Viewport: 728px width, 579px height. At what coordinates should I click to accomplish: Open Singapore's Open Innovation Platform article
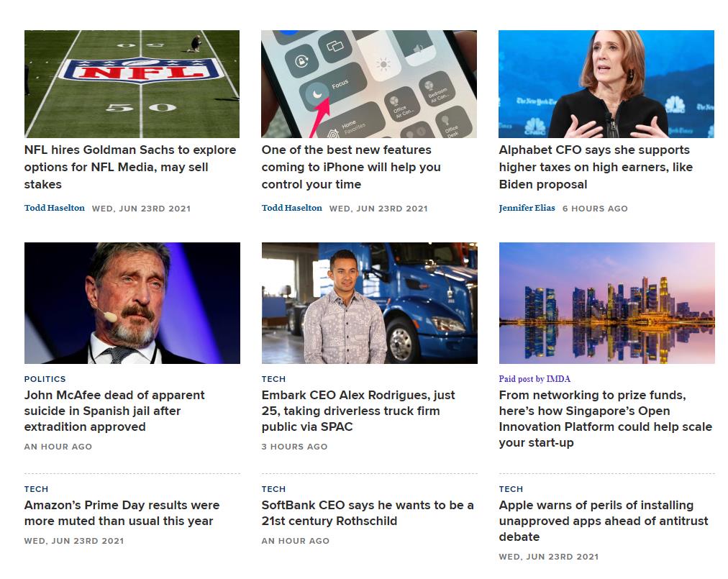coord(606,419)
